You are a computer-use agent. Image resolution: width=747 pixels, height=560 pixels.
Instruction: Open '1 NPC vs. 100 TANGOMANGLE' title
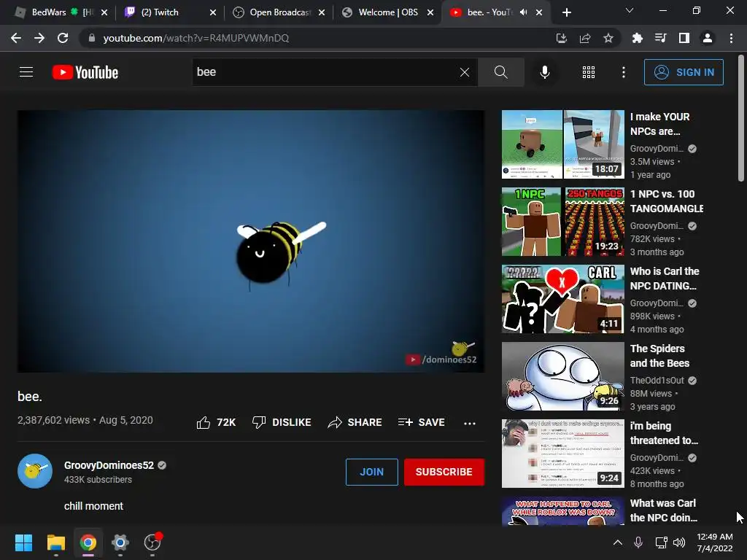click(666, 201)
